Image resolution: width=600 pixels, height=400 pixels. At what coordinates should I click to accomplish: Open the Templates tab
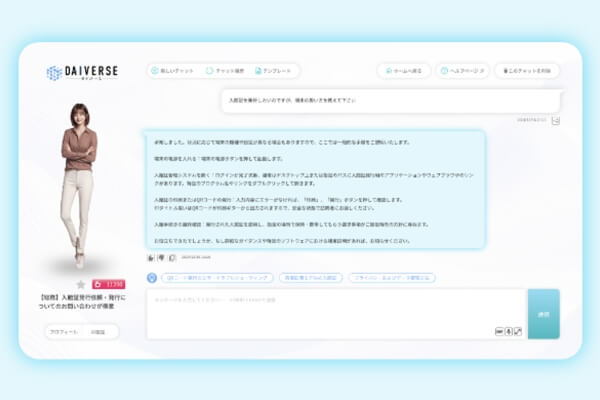[x=273, y=71]
